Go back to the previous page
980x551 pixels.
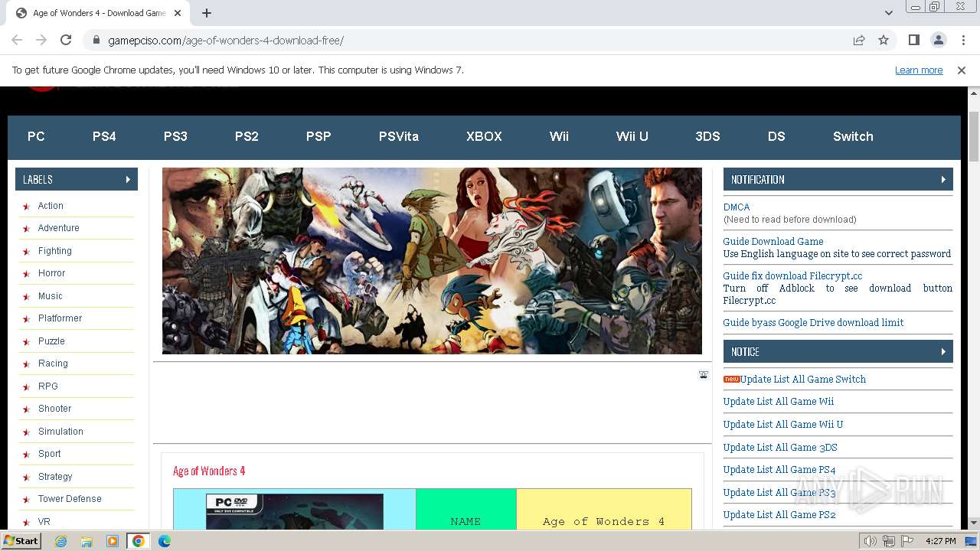coord(17,40)
